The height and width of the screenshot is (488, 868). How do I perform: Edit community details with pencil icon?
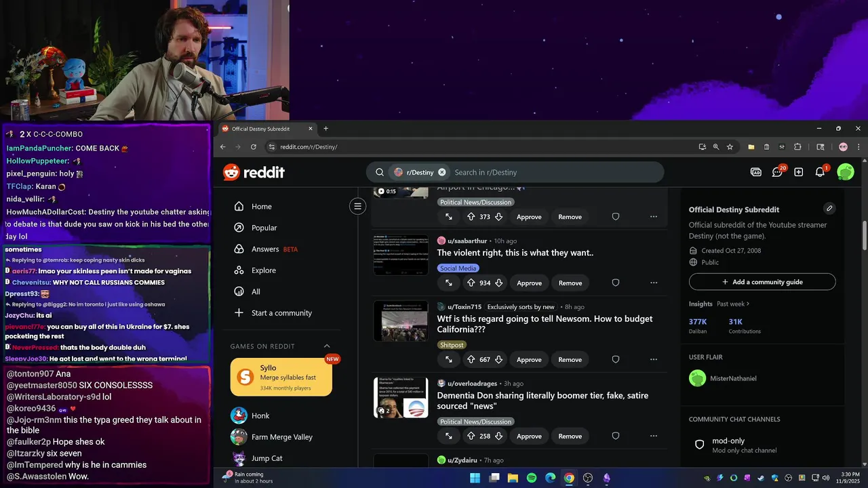[829, 208]
